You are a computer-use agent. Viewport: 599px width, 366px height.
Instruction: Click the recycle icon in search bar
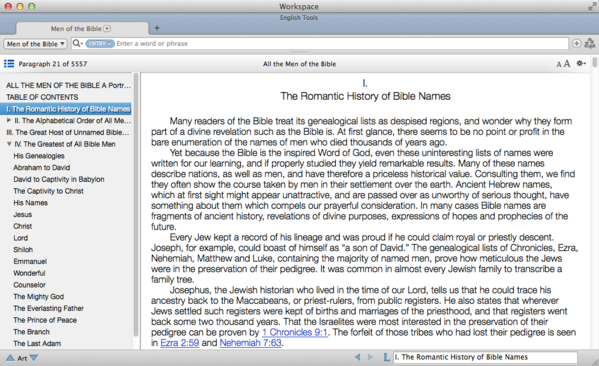pyautogui.click(x=590, y=43)
